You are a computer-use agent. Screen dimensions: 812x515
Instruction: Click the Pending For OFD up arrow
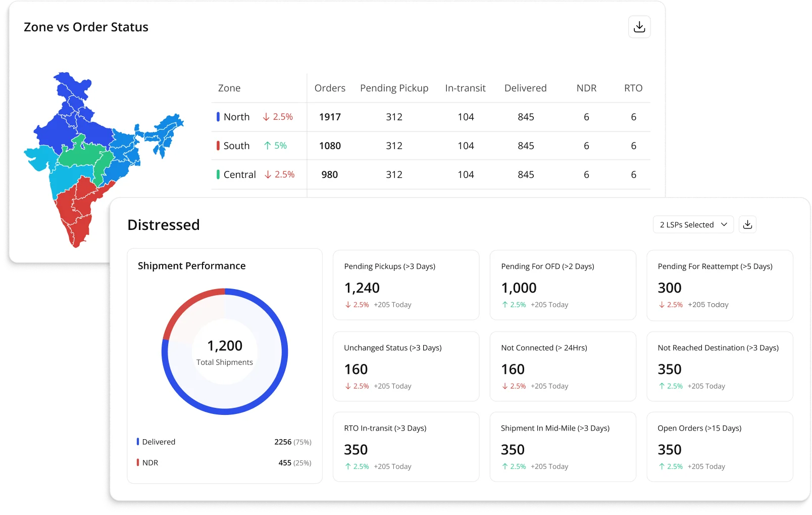click(x=504, y=305)
